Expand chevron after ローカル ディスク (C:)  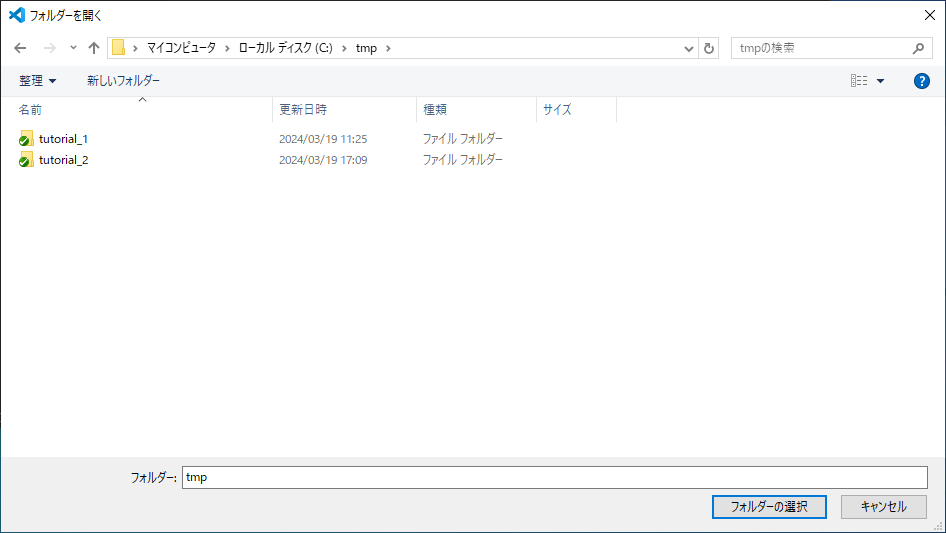344,48
